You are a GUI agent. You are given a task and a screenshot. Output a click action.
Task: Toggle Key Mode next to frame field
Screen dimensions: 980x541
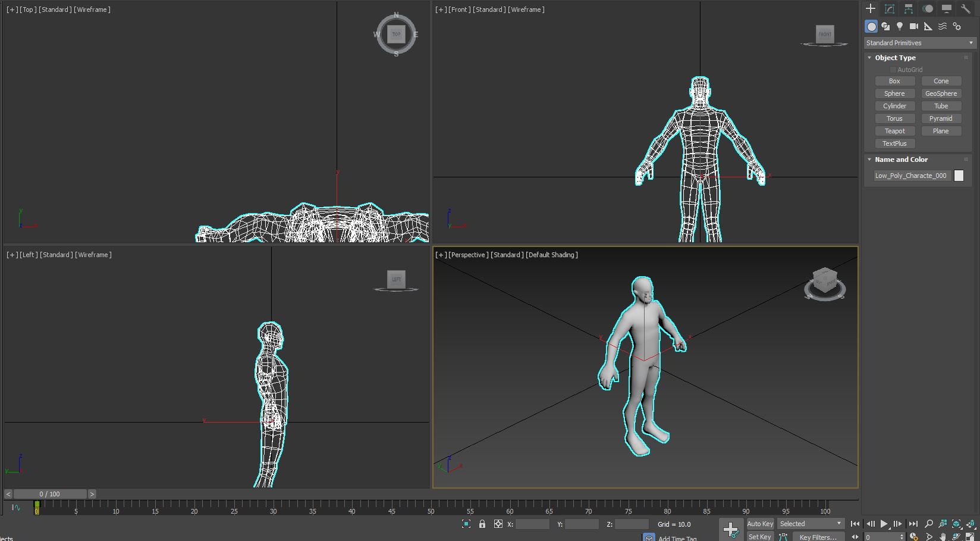click(856, 537)
